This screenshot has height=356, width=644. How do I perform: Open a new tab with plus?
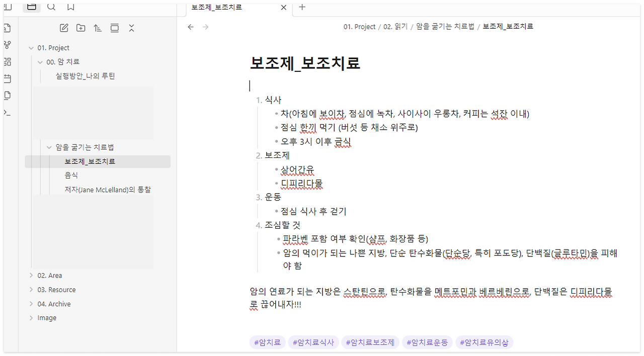(302, 7)
